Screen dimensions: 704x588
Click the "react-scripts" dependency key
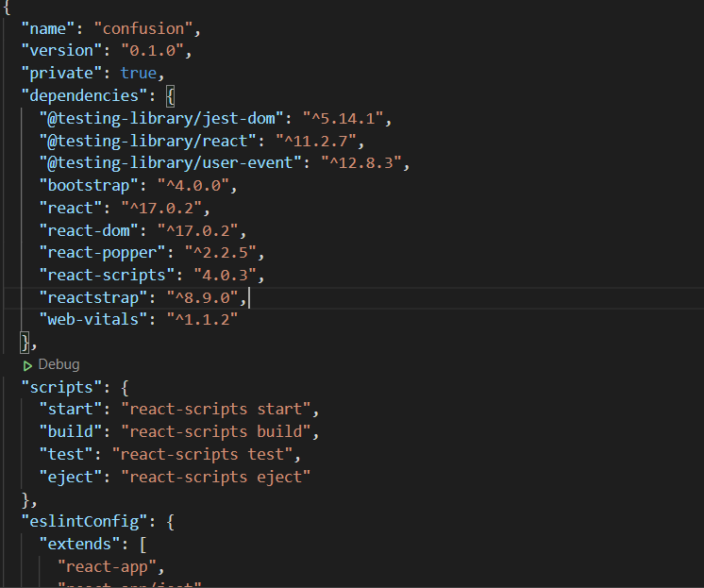point(107,275)
